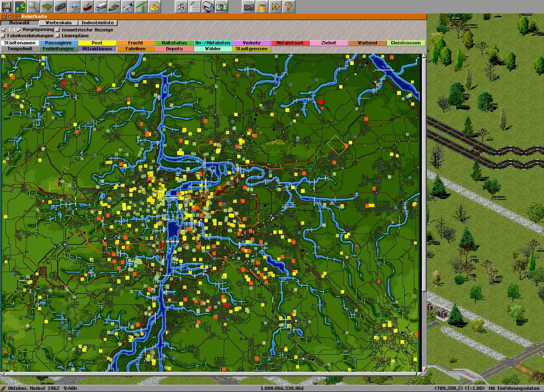The height and width of the screenshot is (392, 544).
Task: Open the Industrieliste tab
Action: 97,23
